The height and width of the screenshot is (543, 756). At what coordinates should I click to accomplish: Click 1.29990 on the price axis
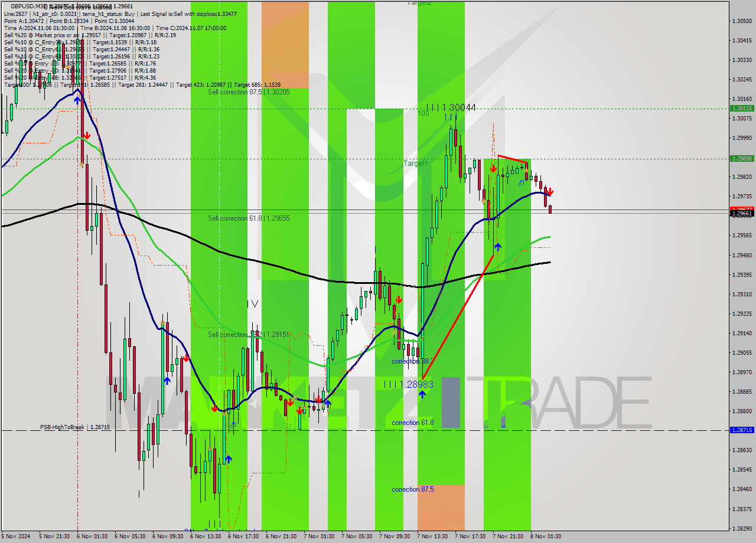741,138
